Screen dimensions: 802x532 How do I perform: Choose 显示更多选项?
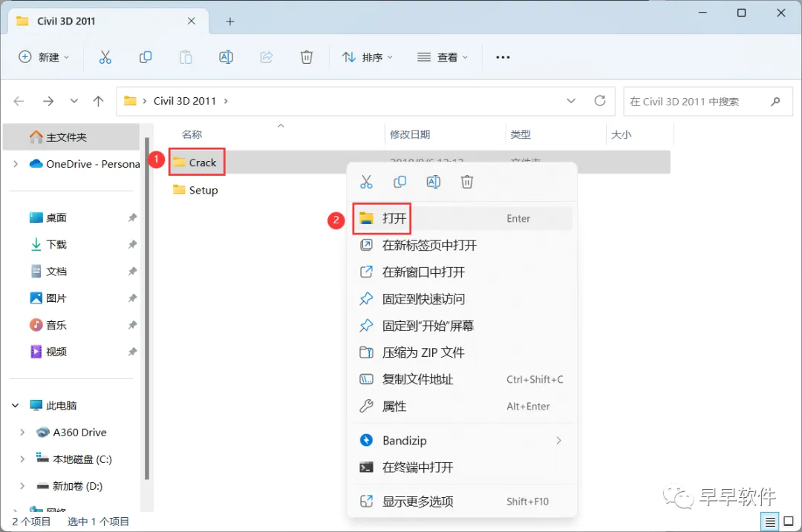(463, 502)
